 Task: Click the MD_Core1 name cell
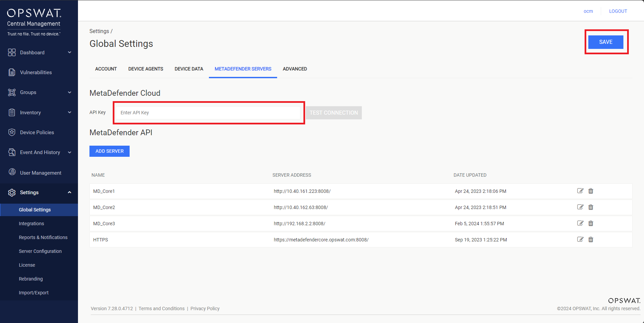click(104, 191)
